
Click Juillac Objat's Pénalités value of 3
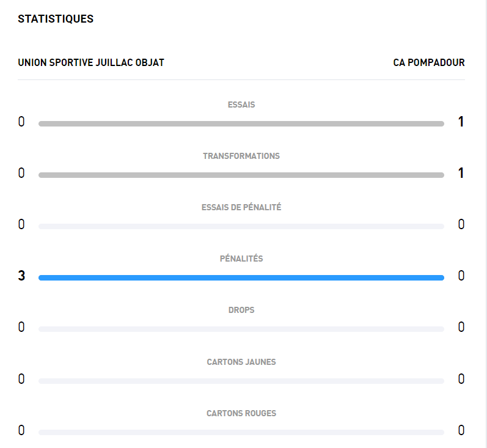tap(21, 276)
